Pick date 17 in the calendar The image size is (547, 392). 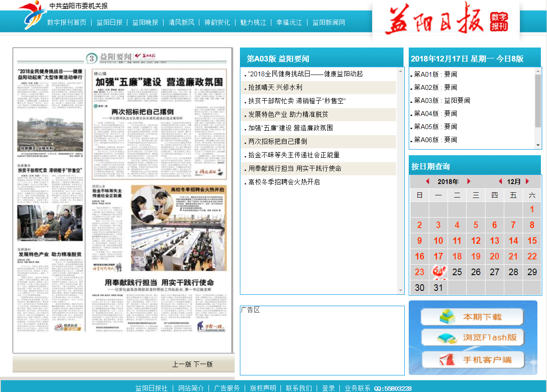(438, 256)
